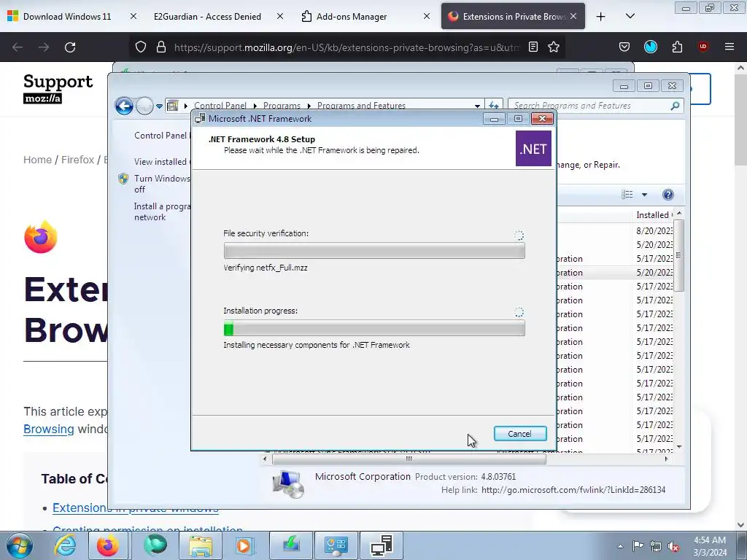
Task: Click the refresh button beside Control Panel address
Action: pyautogui.click(x=494, y=105)
